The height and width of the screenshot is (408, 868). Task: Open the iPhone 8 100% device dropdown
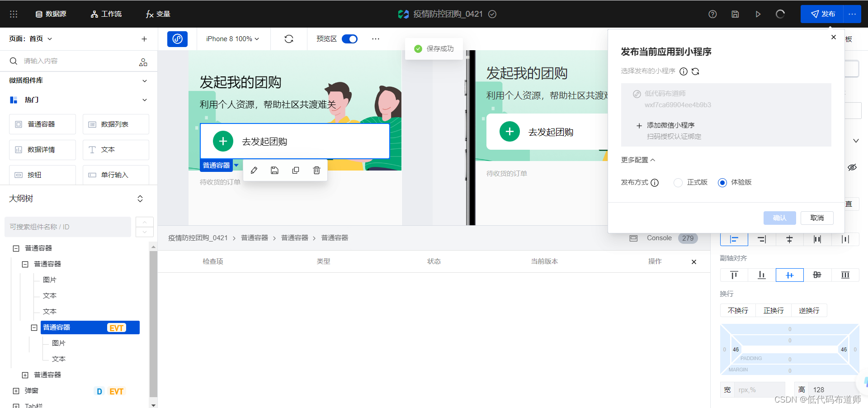(x=233, y=39)
